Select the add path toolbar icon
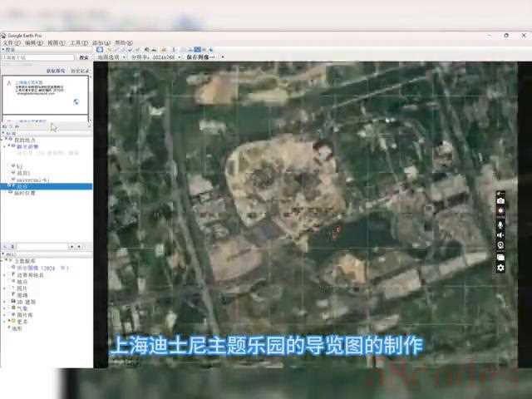The width and height of the screenshot is (532, 399). 122,50
